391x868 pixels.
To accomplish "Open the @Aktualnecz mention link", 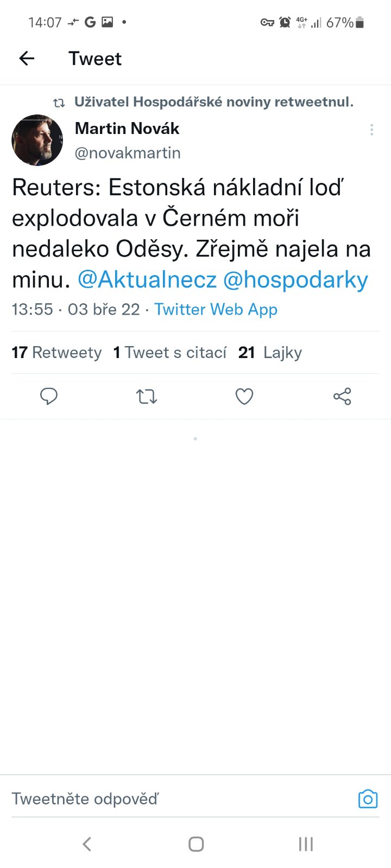I will point(147,280).
